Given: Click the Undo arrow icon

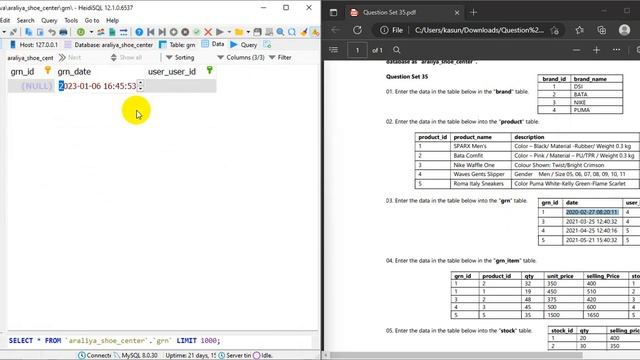Looking at the screenshot, I should coord(52,32).
